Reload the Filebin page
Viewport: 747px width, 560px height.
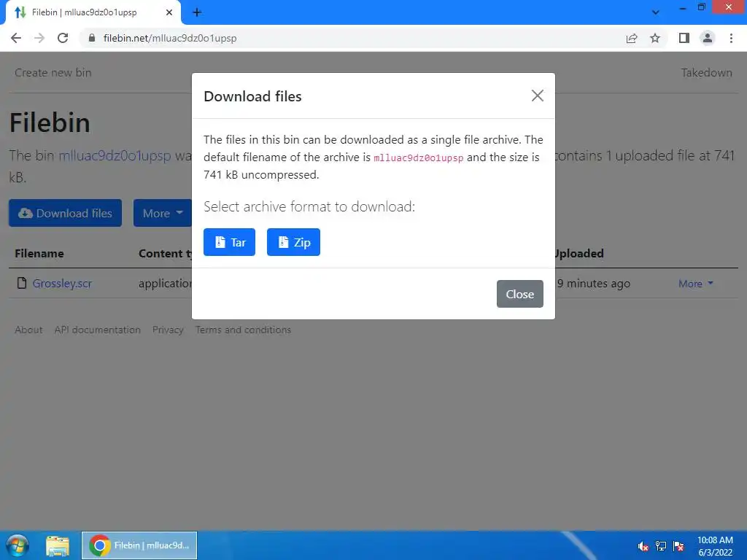click(63, 38)
